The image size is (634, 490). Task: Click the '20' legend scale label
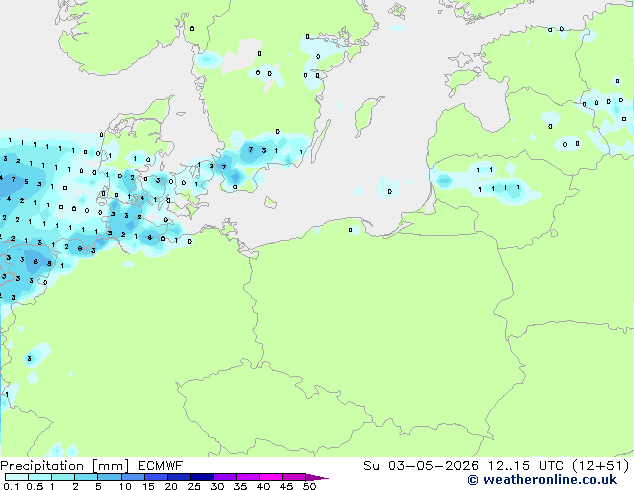[171, 486]
